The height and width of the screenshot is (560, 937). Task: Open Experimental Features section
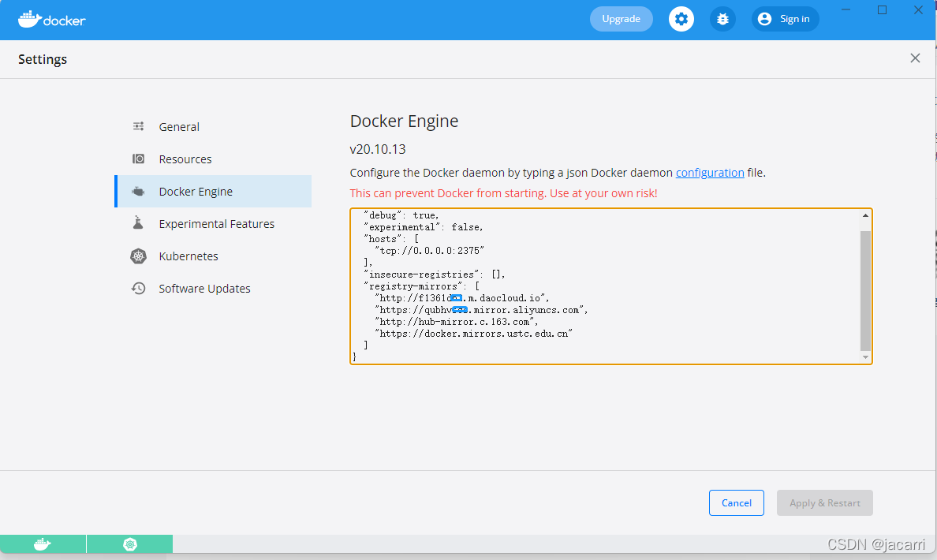coord(213,223)
